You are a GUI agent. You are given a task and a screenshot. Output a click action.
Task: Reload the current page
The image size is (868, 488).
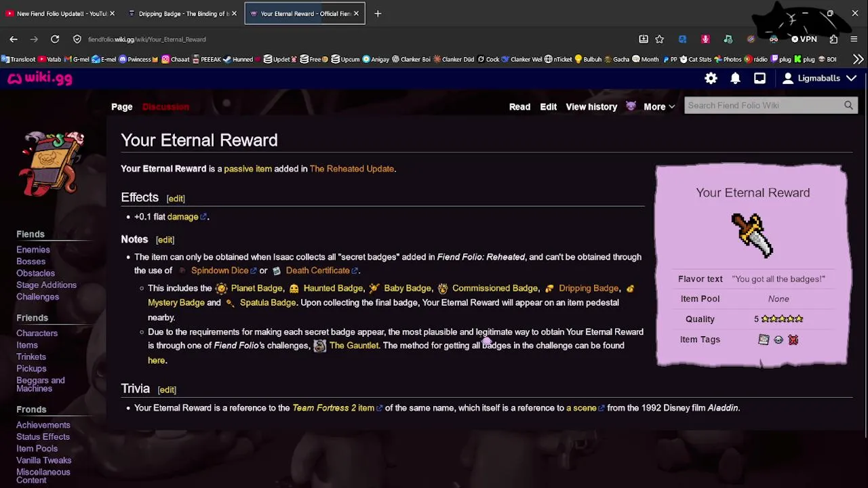55,39
